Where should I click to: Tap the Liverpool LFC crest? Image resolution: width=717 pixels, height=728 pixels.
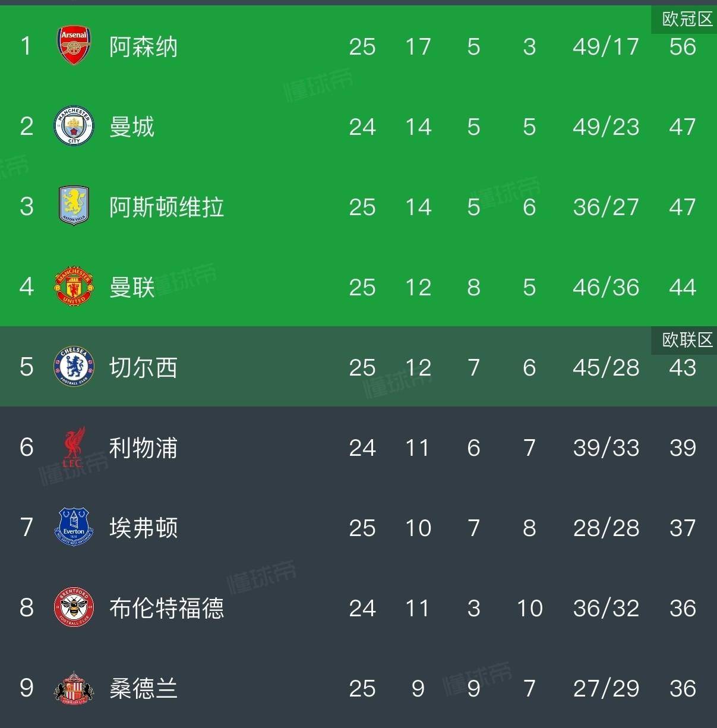pos(74,447)
